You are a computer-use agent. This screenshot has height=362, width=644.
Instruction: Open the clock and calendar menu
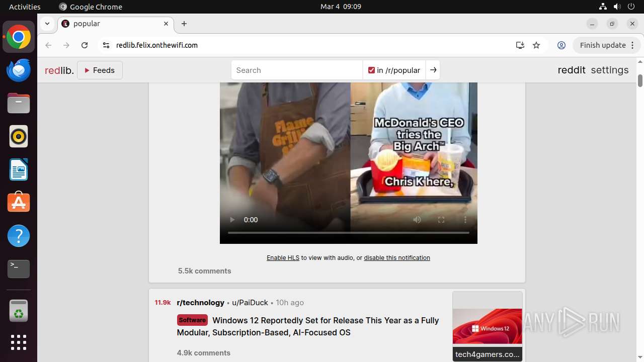tap(341, 7)
